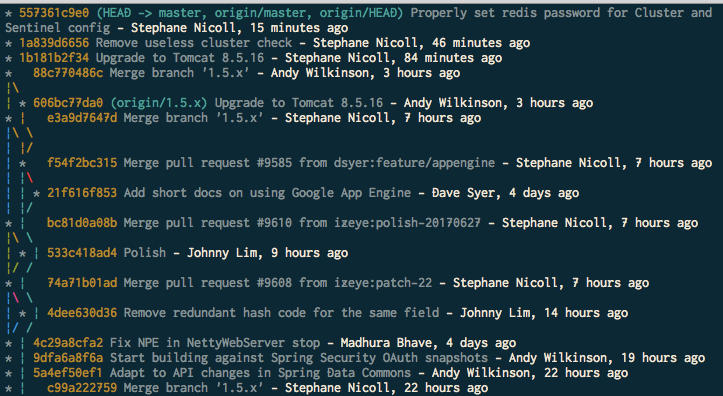Click commit hash 21f616f853
The image size is (723, 396).
[82, 193]
